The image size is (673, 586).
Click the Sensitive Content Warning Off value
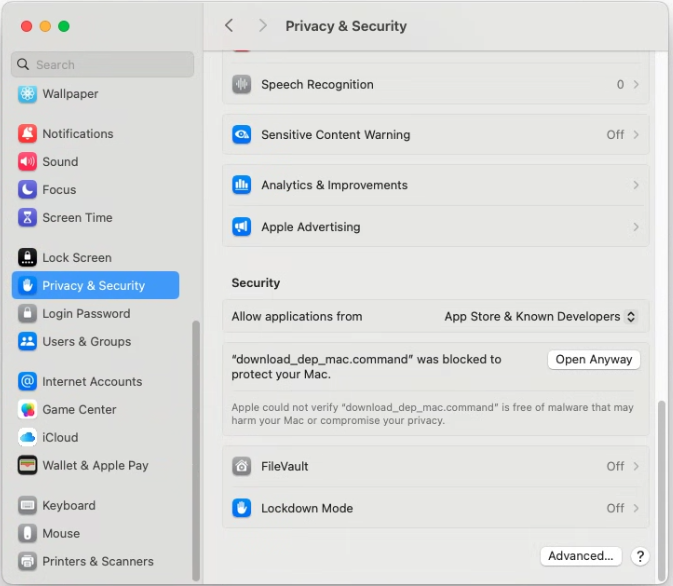[615, 134]
